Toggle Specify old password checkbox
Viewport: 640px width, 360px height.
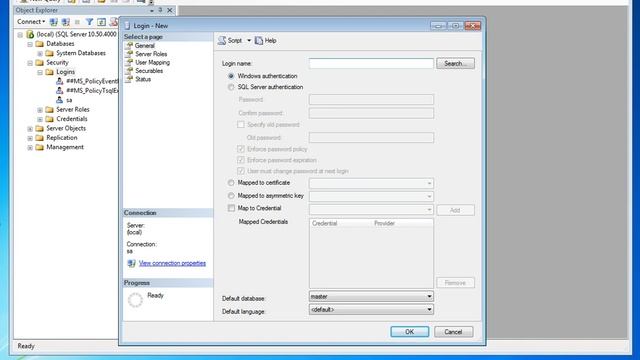tap(241, 124)
